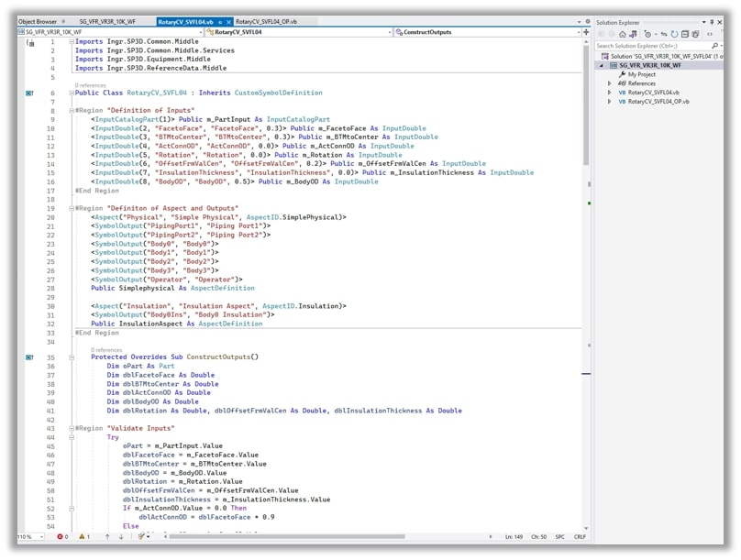Screen dimensions: 741x560
Task: Click '0 references' CodeLens above class declaration
Action: [90, 85]
